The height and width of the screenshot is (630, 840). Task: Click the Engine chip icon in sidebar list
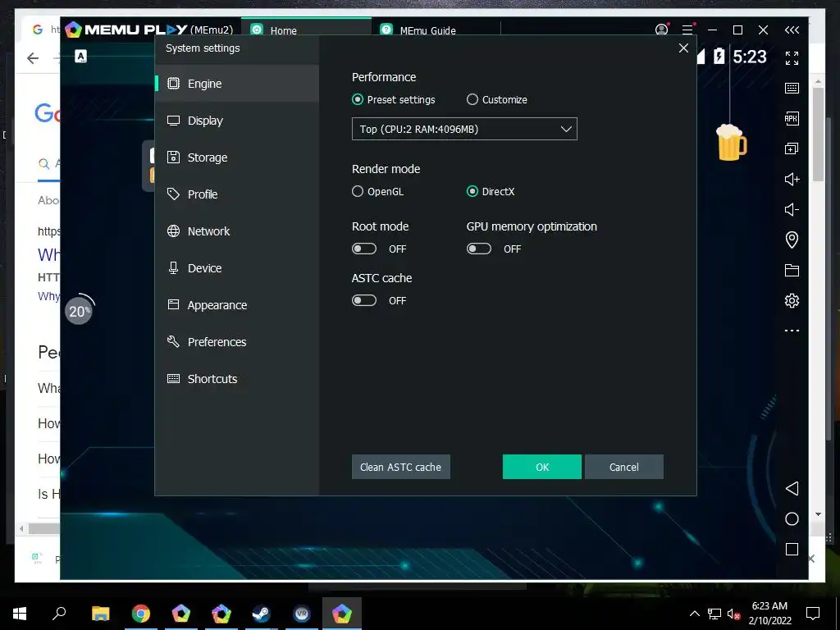[174, 84]
